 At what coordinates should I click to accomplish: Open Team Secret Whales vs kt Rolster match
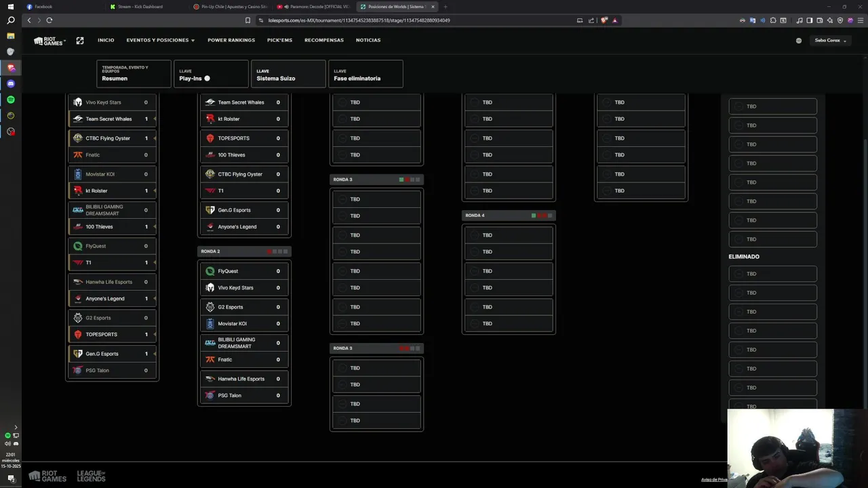pos(244,110)
